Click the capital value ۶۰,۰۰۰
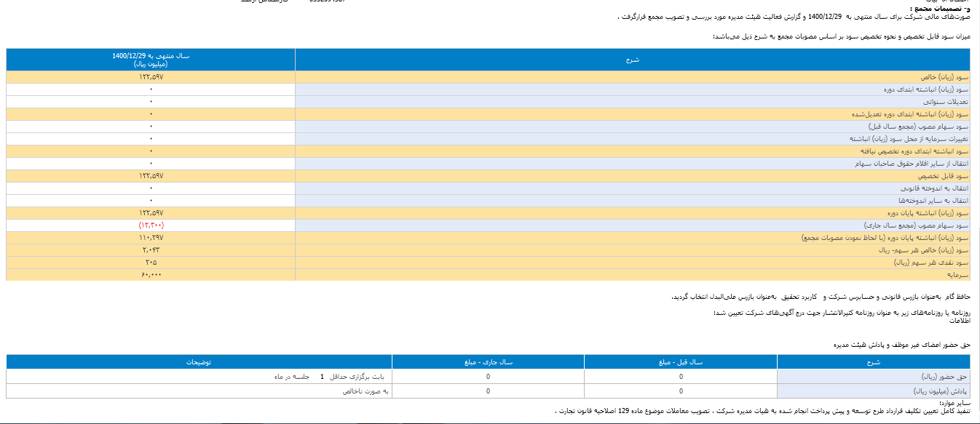The image size is (980, 424). coord(151,275)
